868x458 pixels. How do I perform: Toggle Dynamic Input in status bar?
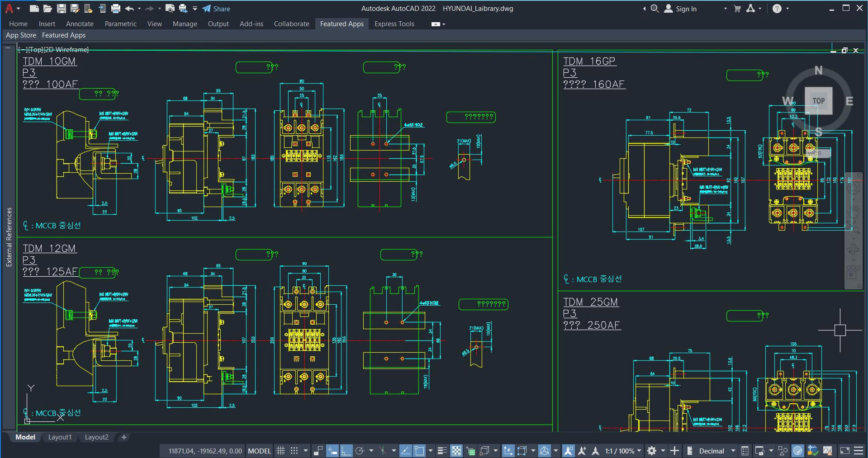[332, 451]
